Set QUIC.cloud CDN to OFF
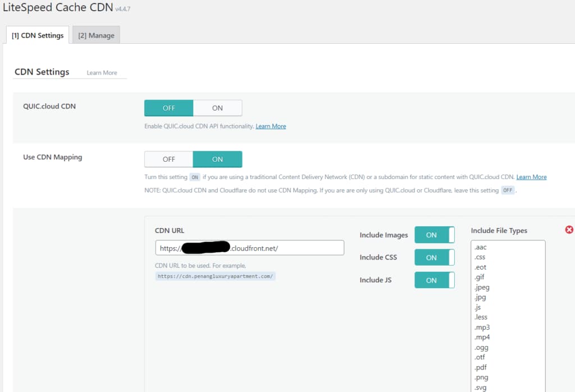Screen dimensions: 575x392 168,108
